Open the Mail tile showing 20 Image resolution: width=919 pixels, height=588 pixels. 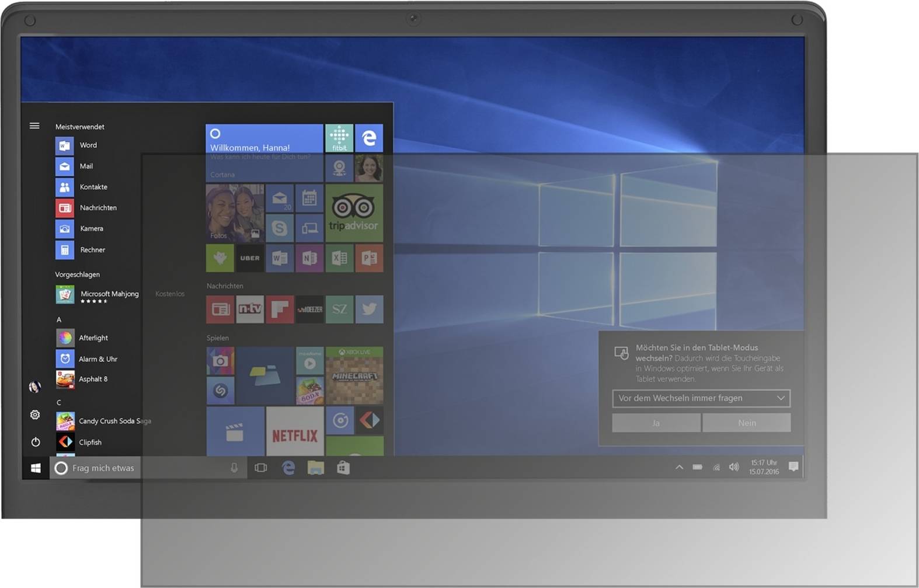(x=280, y=199)
